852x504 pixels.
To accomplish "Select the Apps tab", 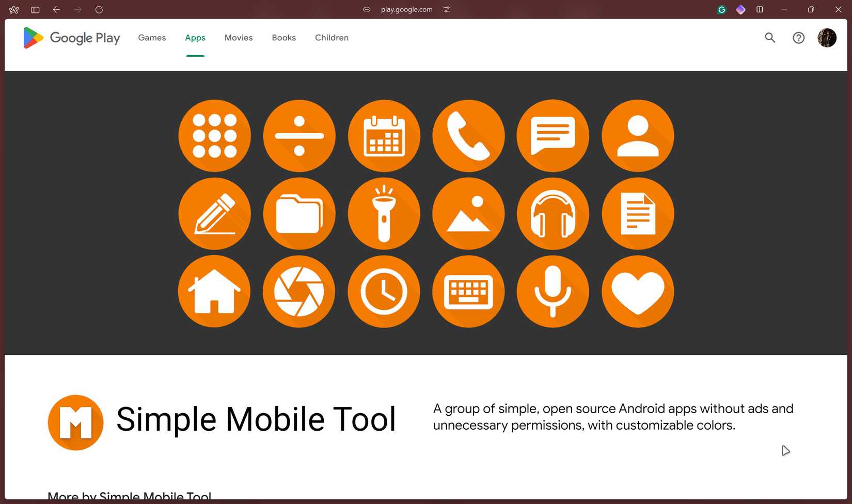I will [x=195, y=38].
